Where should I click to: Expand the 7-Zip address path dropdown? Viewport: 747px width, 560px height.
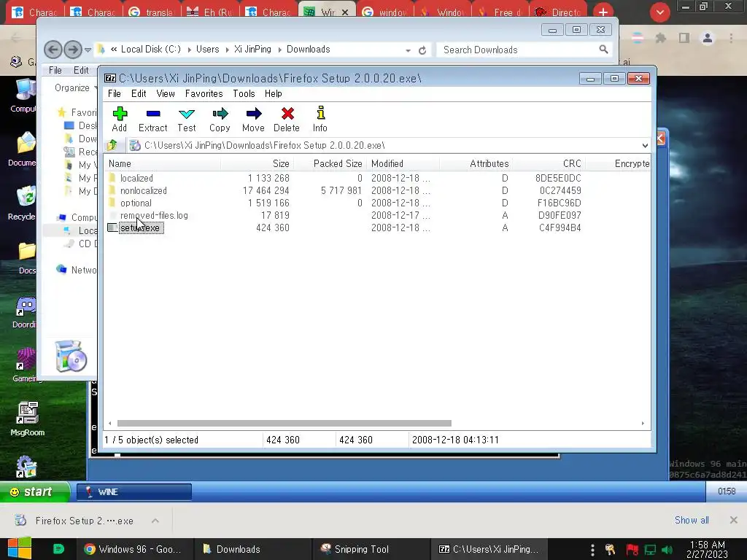pyautogui.click(x=645, y=145)
